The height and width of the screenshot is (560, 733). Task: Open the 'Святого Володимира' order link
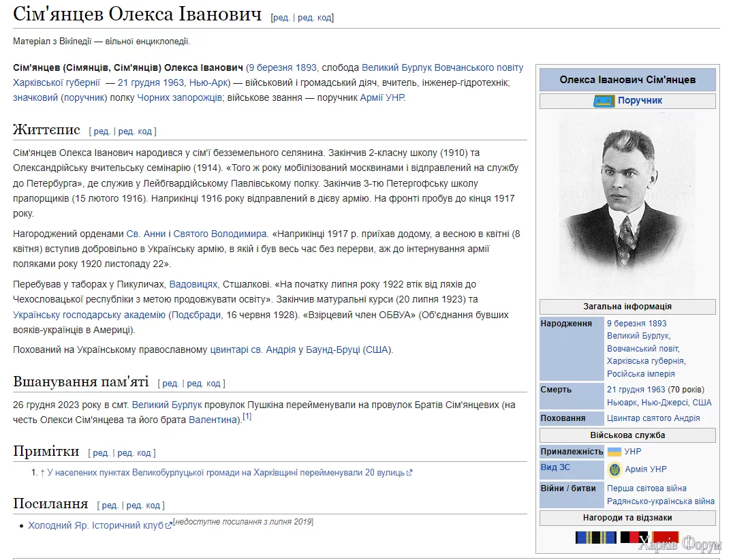point(220,234)
